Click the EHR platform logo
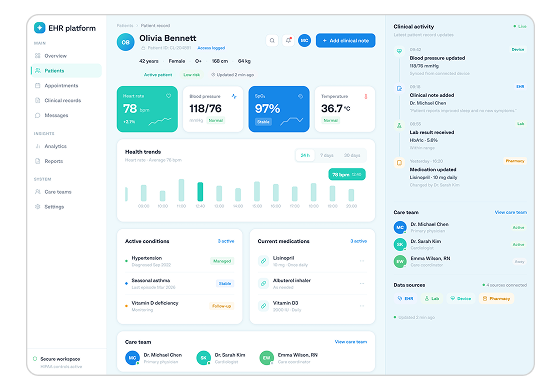The image size is (560, 390). click(x=40, y=28)
